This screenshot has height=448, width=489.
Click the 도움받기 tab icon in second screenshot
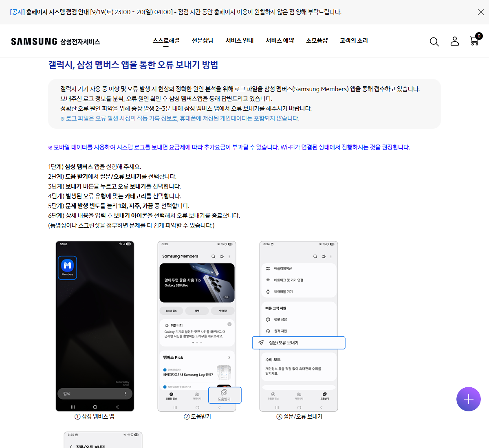(x=225, y=395)
